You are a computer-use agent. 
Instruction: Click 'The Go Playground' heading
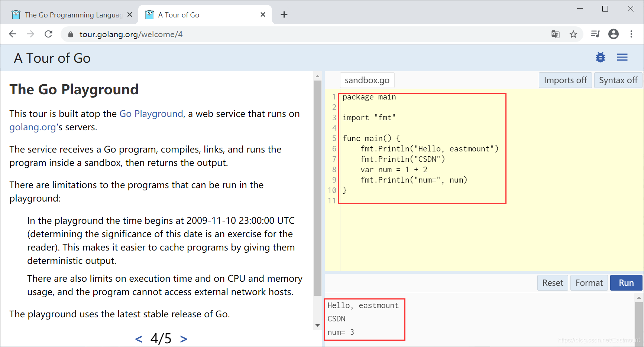[x=74, y=89]
